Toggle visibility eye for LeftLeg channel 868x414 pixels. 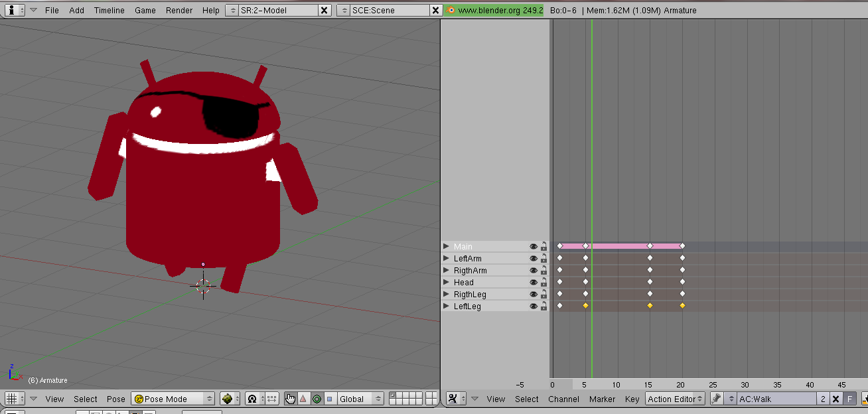tap(534, 306)
